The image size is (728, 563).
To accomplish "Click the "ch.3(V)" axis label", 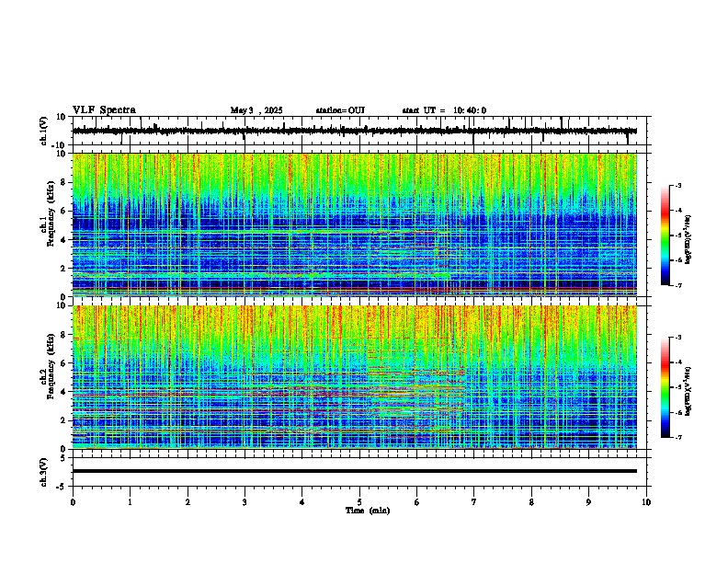I will click(x=44, y=472).
